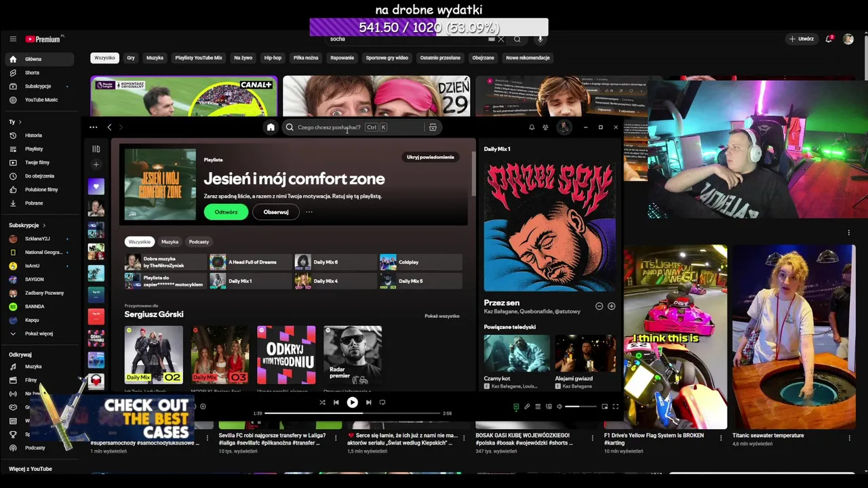Go back with Spotify left arrow
The height and width of the screenshot is (488, 868).
[109, 127]
